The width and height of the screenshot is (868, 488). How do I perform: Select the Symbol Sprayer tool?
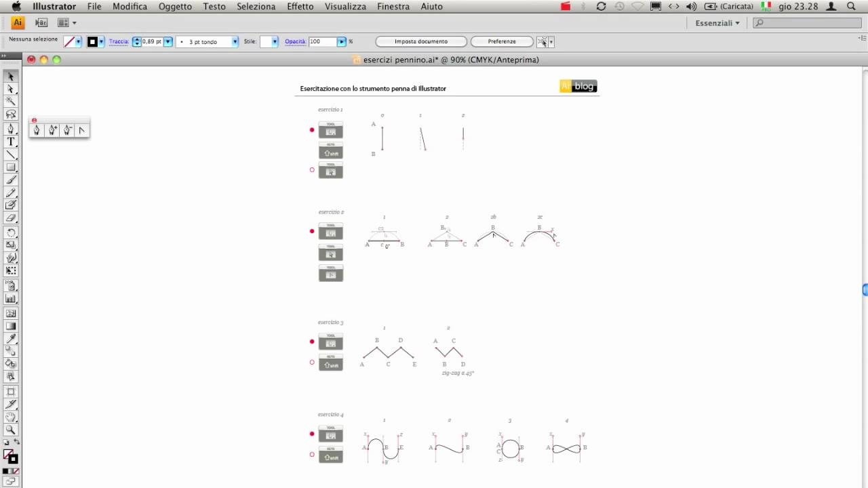(11, 285)
